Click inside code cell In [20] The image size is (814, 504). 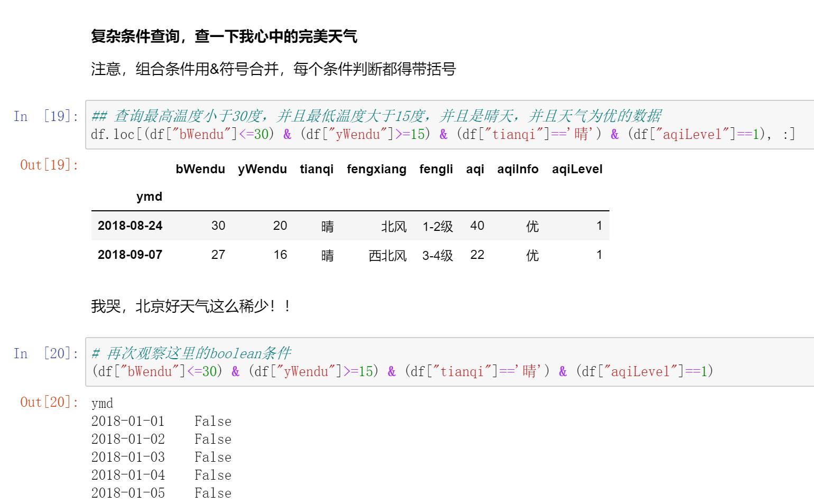(x=449, y=362)
